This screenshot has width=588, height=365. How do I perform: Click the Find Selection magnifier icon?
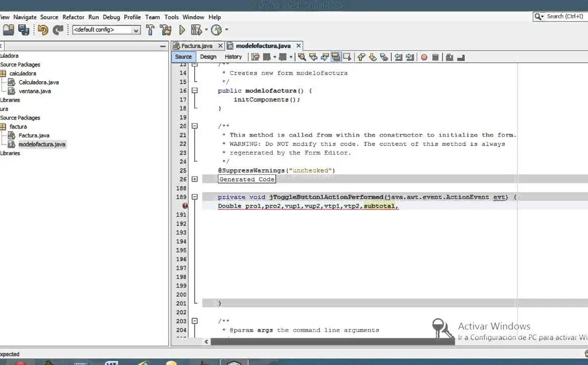click(x=302, y=57)
